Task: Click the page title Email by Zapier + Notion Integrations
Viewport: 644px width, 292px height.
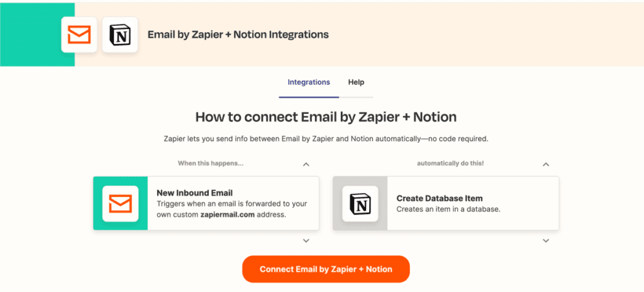Action: [238, 35]
